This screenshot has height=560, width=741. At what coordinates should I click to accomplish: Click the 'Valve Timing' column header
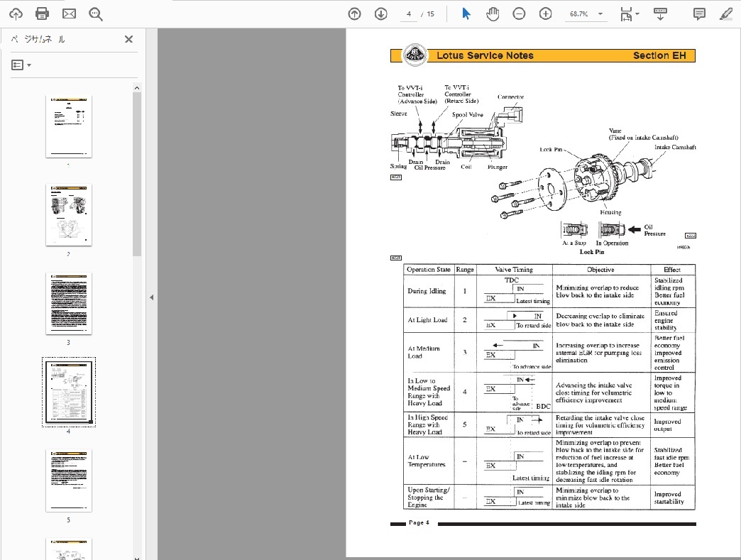click(514, 270)
